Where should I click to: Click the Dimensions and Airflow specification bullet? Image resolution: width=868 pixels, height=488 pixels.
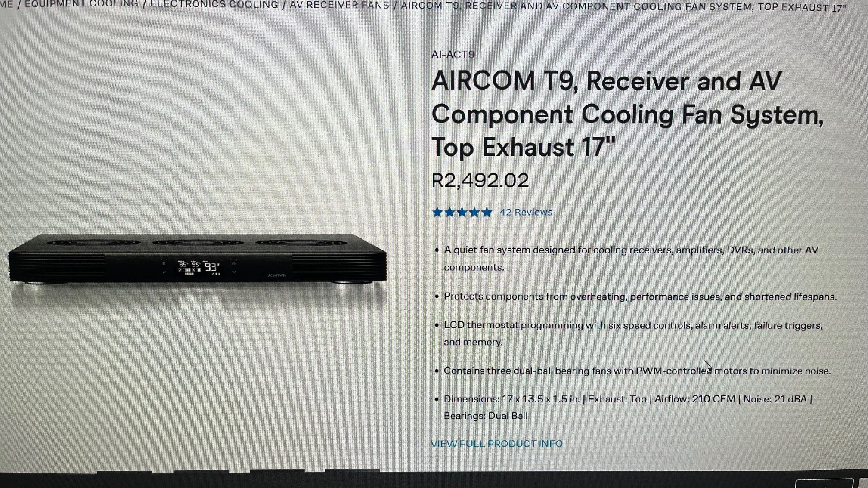click(628, 408)
